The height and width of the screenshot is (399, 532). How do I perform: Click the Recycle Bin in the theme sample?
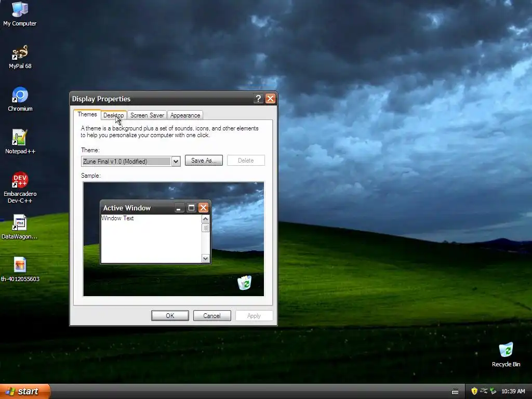pyautogui.click(x=244, y=283)
